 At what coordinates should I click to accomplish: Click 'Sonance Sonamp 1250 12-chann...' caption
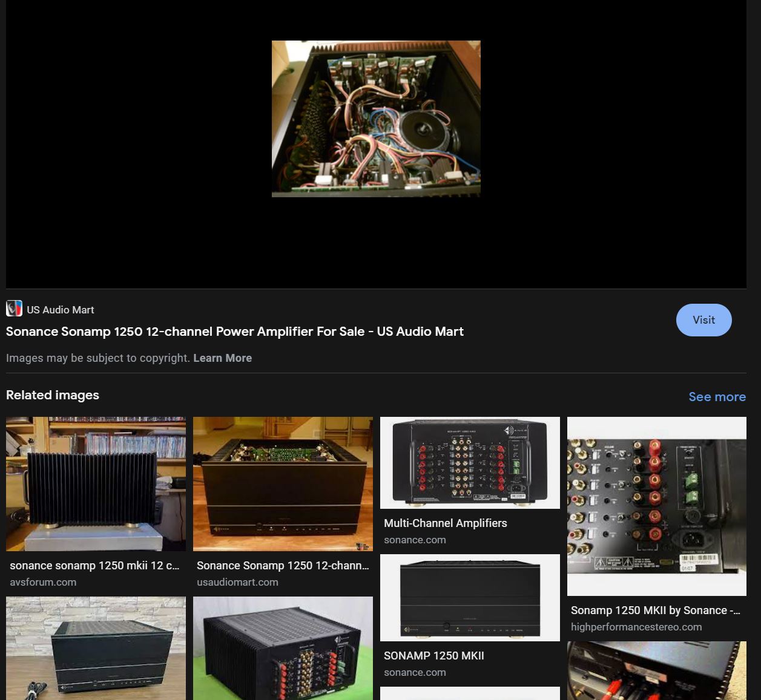[283, 566]
